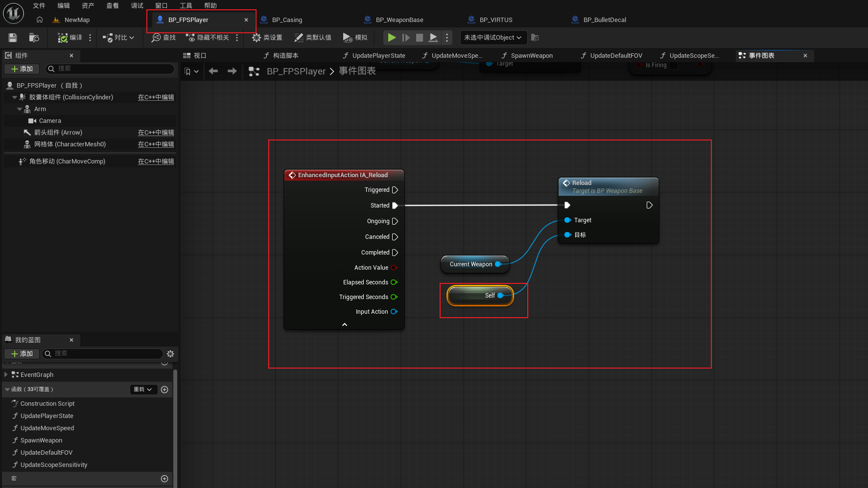The height and width of the screenshot is (488, 868).
Task: Open the 重载 override dropdown
Action: point(143,390)
